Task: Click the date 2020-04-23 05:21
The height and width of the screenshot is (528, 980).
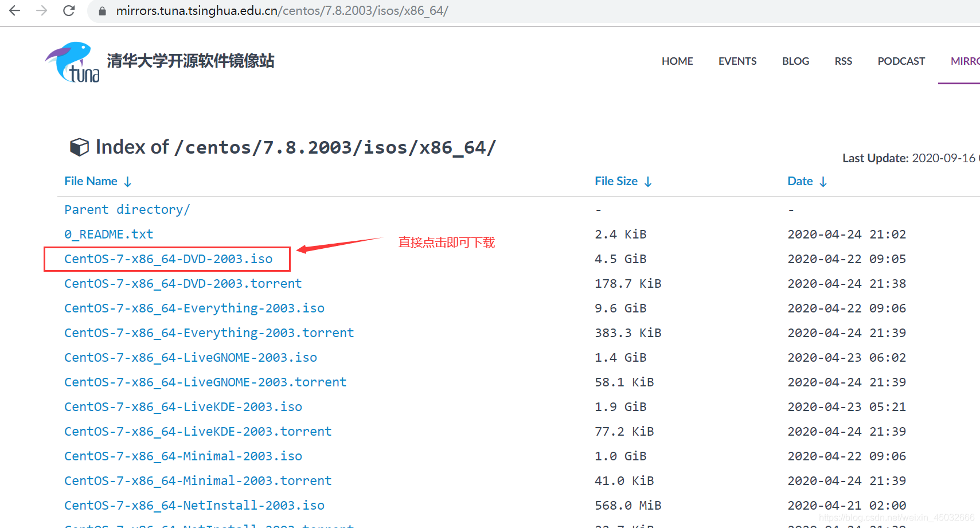Action: [x=846, y=407]
